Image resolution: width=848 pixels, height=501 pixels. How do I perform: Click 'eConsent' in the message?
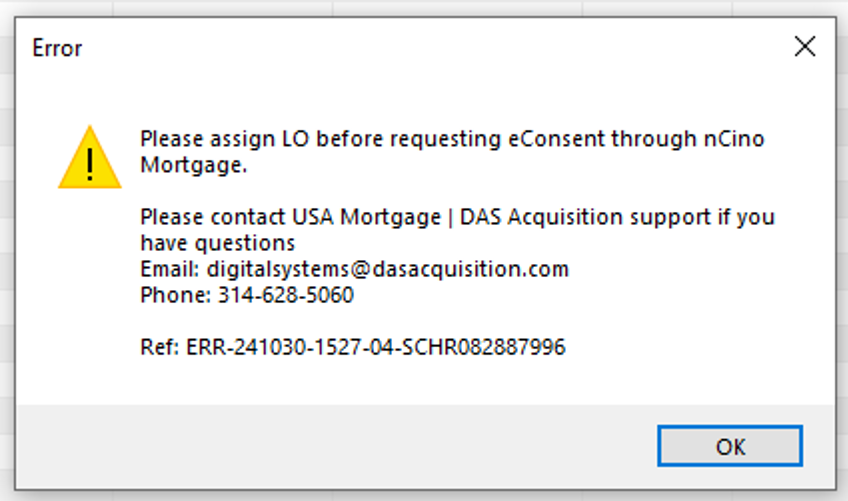click(x=556, y=139)
